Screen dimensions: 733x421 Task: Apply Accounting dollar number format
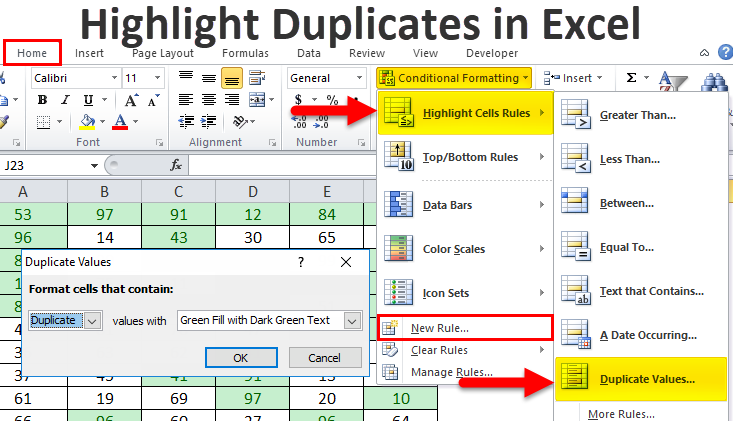click(x=298, y=100)
